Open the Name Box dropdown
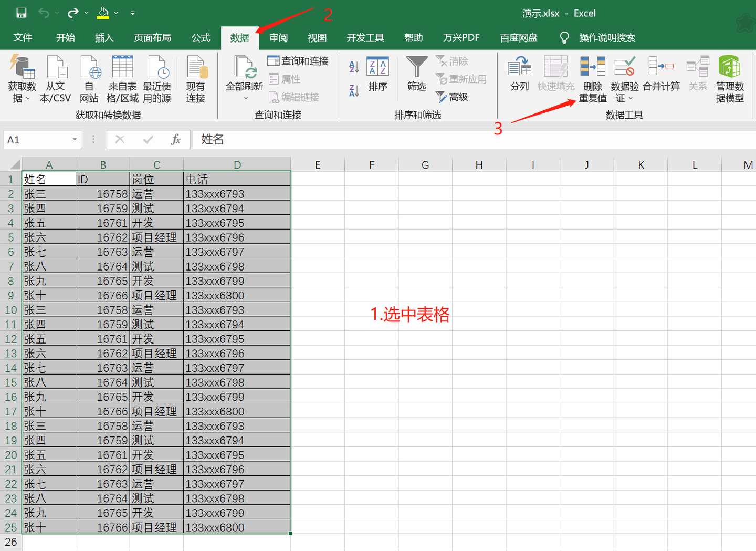Viewport: 756px width, 551px height. click(x=73, y=140)
